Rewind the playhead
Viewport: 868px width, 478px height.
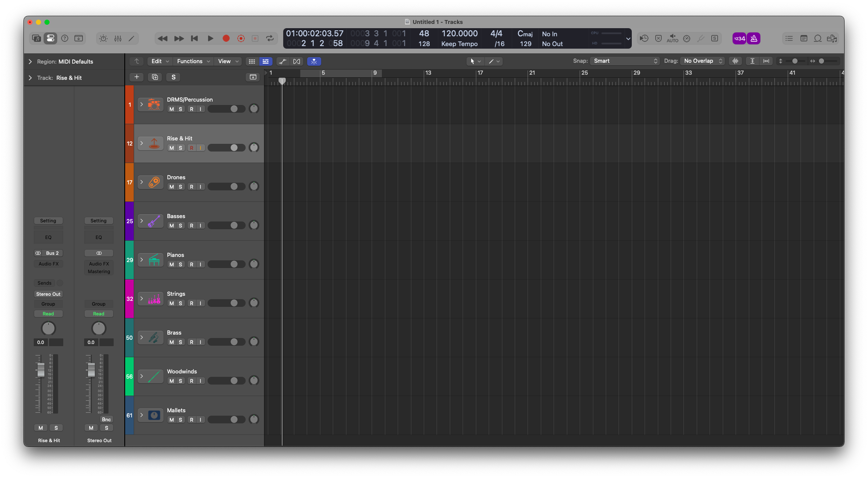pos(162,38)
